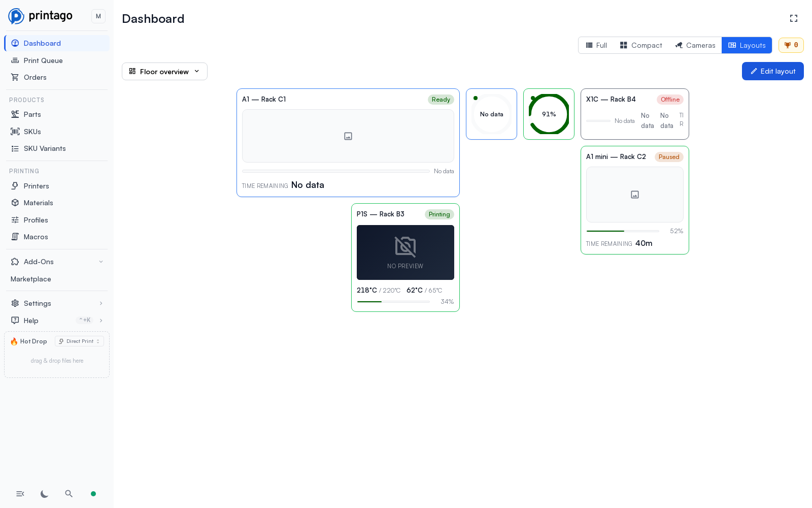Image resolution: width=812 pixels, height=508 pixels.
Task: Click A1 mini Rack C2 image placeholder
Action: tap(635, 195)
